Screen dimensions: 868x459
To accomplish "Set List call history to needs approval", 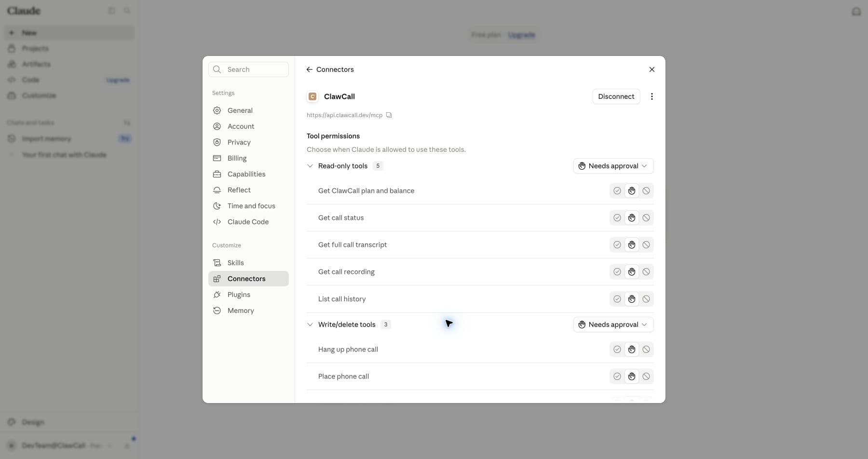I will pyautogui.click(x=631, y=299).
